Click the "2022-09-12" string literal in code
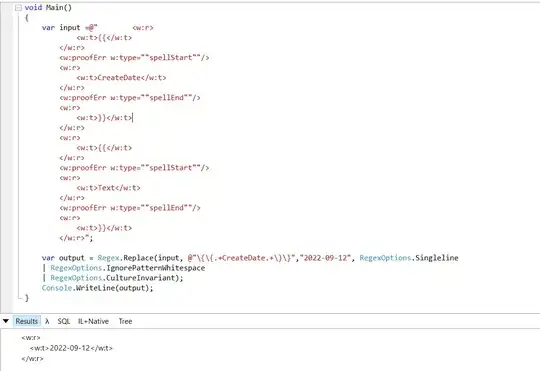The image size is (540, 371). [x=325, y=258]
